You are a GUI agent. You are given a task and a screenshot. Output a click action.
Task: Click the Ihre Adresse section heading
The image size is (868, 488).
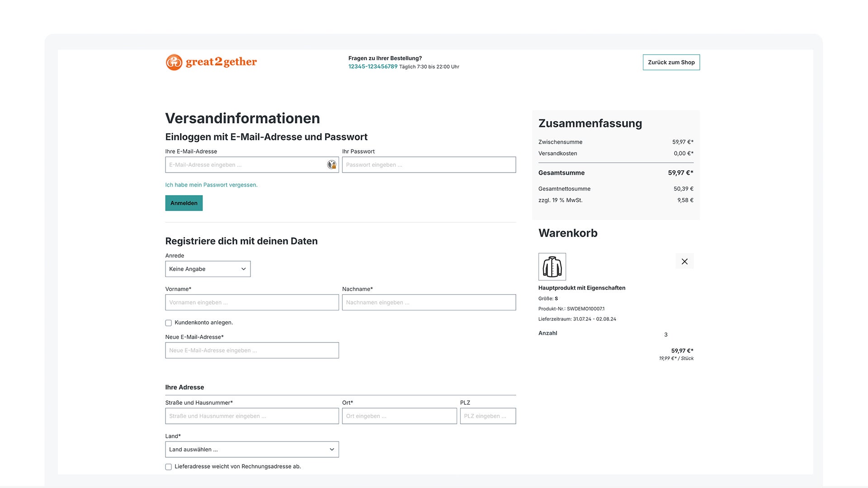point(184,387)
